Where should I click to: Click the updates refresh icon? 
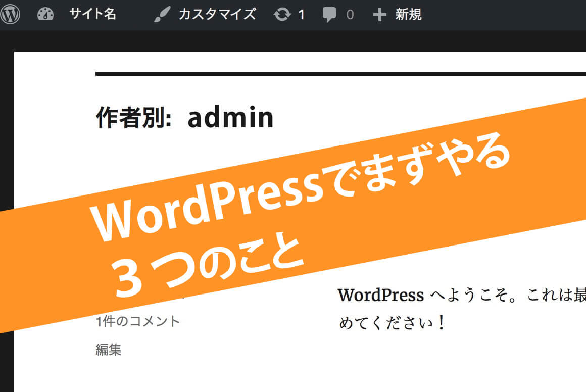tap(282, 15)
